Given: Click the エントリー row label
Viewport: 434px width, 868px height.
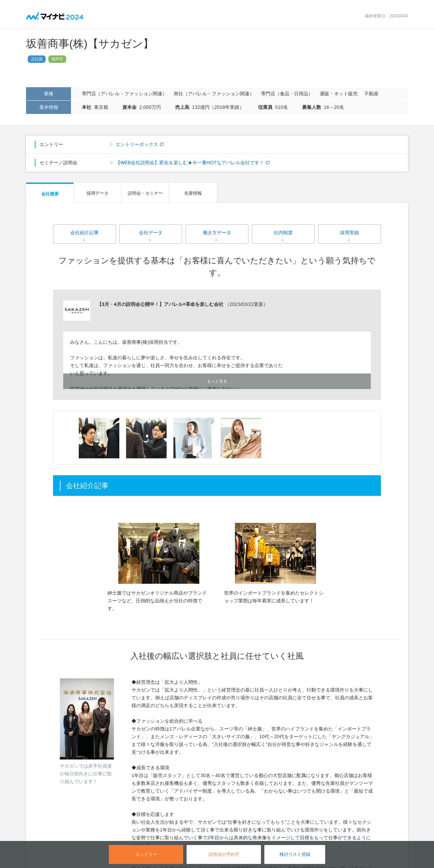Looking at the screenshot, I should pyautogui.click(x=51, y=144).
